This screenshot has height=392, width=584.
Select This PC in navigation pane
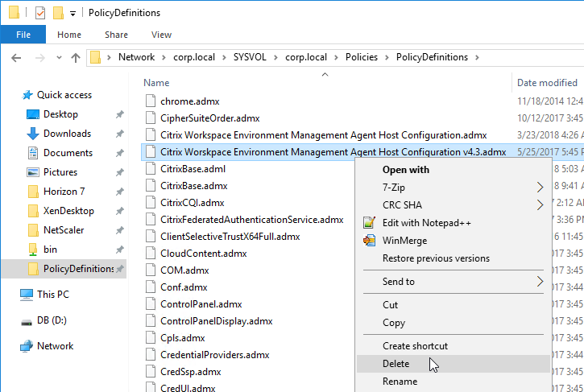point(53,295)
